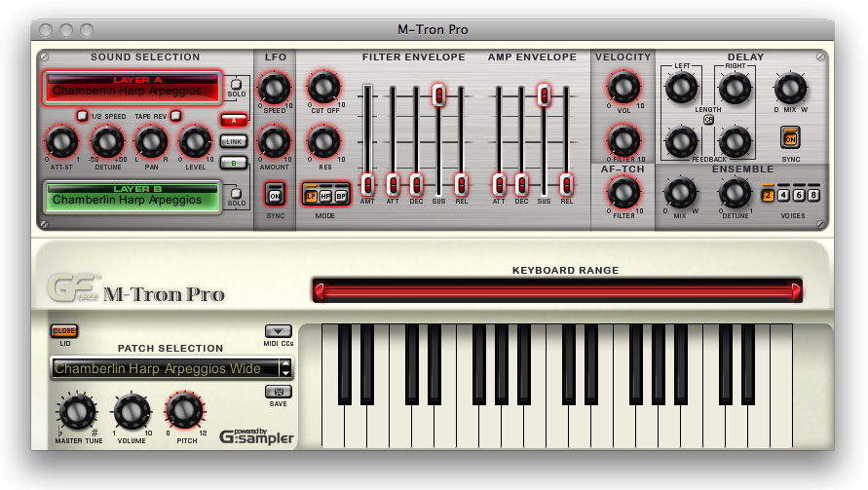Click the LFO Speed knob

coord(275,88)
